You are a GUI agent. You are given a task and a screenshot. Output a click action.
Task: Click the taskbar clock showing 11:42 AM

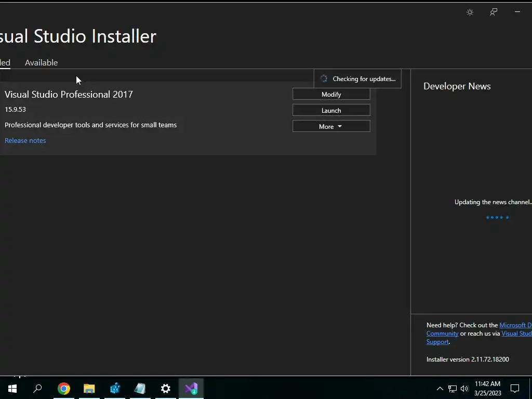(x=487, y=389)
